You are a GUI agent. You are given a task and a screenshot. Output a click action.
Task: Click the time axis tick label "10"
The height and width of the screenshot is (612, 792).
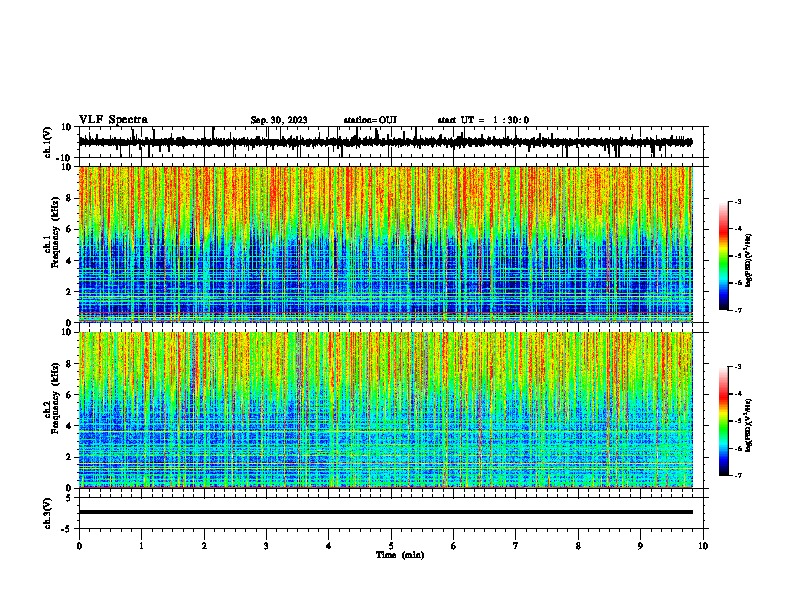click(x=703, y=546)
